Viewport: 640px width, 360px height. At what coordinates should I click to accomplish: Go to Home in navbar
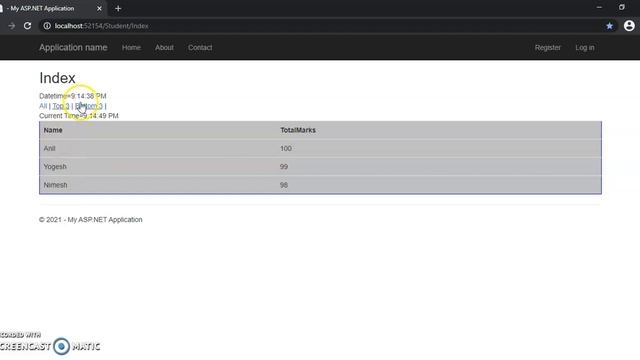click(131, 47)
